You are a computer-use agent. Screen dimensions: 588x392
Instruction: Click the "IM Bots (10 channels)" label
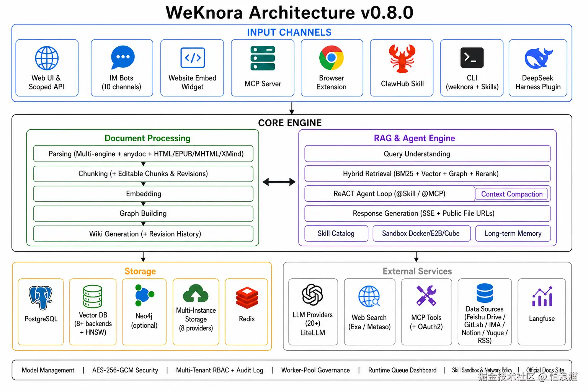(x=121, y=82)
